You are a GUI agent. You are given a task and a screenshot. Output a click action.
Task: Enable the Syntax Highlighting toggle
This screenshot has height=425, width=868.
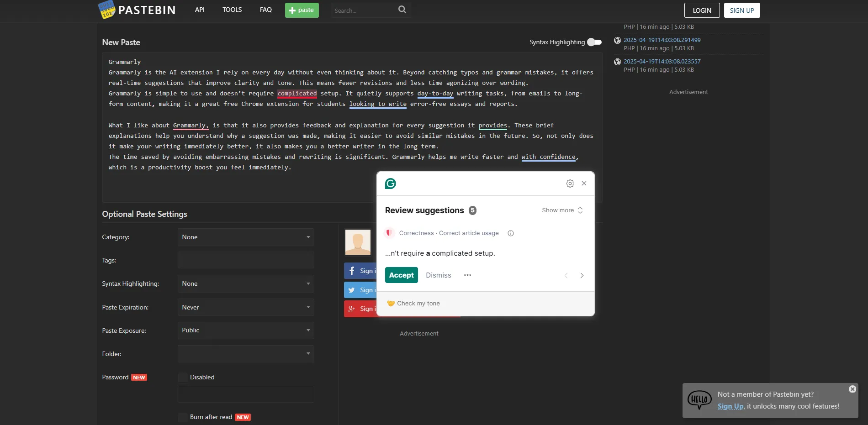(594, 42)
